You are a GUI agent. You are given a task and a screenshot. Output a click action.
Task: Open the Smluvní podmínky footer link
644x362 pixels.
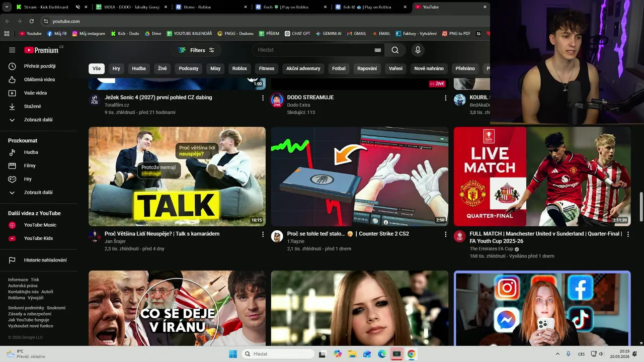tap(26, 308)
